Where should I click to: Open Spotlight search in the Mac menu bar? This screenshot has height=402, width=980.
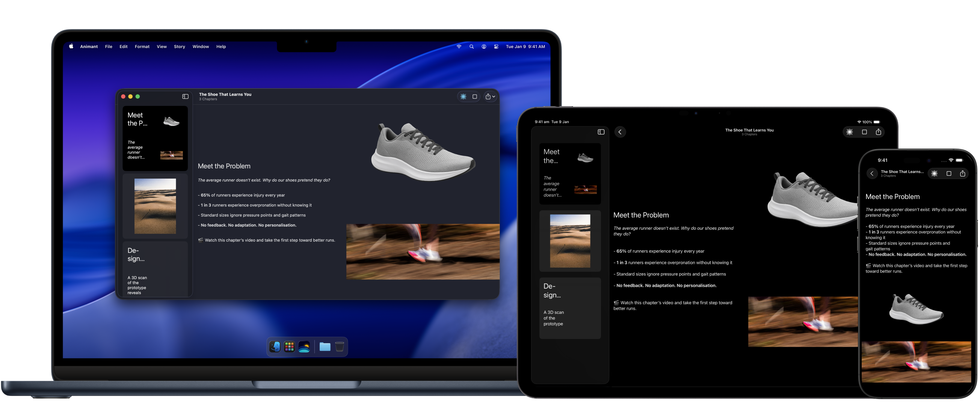point(471,47)
